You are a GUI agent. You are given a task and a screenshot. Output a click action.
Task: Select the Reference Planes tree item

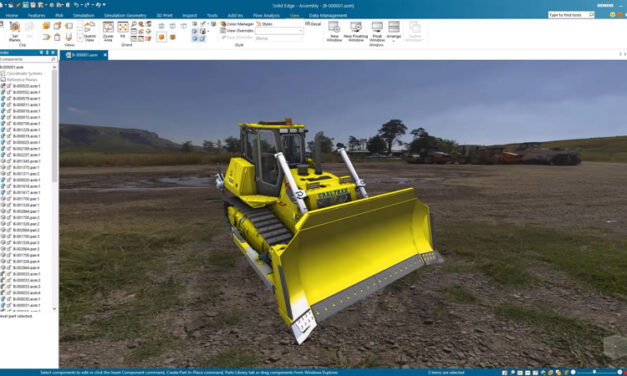tap(22, 80)
